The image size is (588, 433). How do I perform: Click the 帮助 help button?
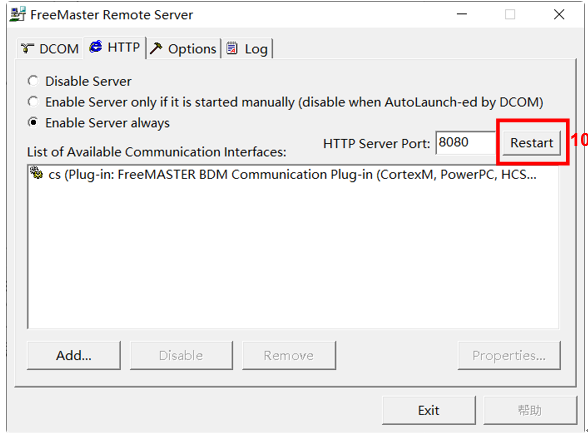pos(530,410)
